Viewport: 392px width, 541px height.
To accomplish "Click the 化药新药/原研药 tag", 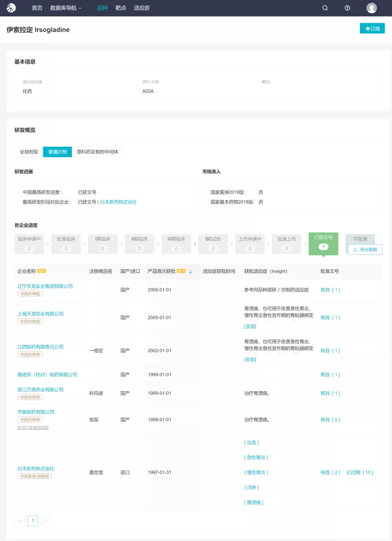I will [35, 476].
